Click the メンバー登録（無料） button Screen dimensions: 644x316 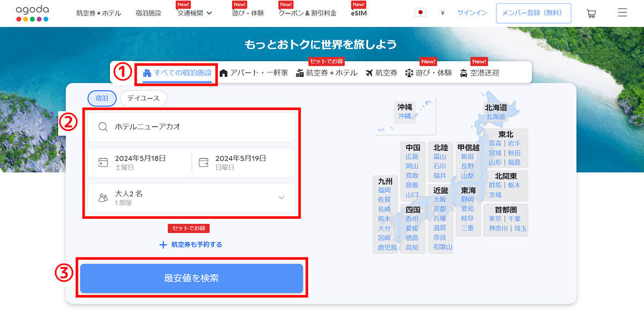click(x=533, y=13)
